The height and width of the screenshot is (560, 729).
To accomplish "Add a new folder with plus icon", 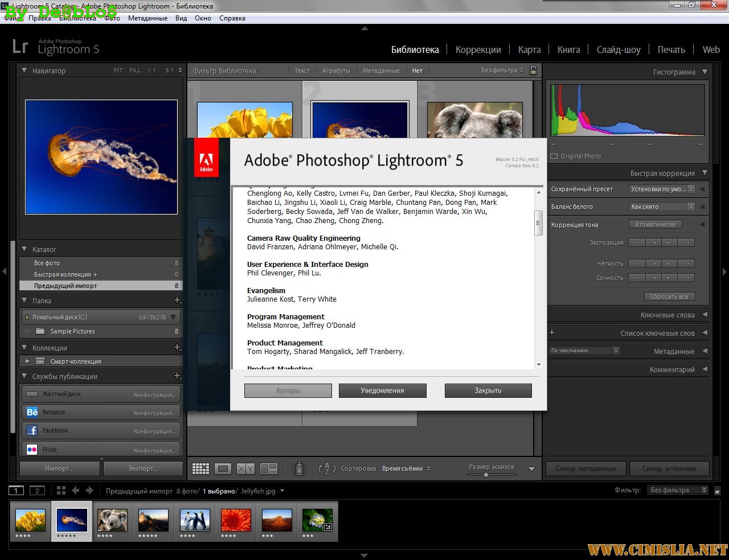I will tap(177, 300).
